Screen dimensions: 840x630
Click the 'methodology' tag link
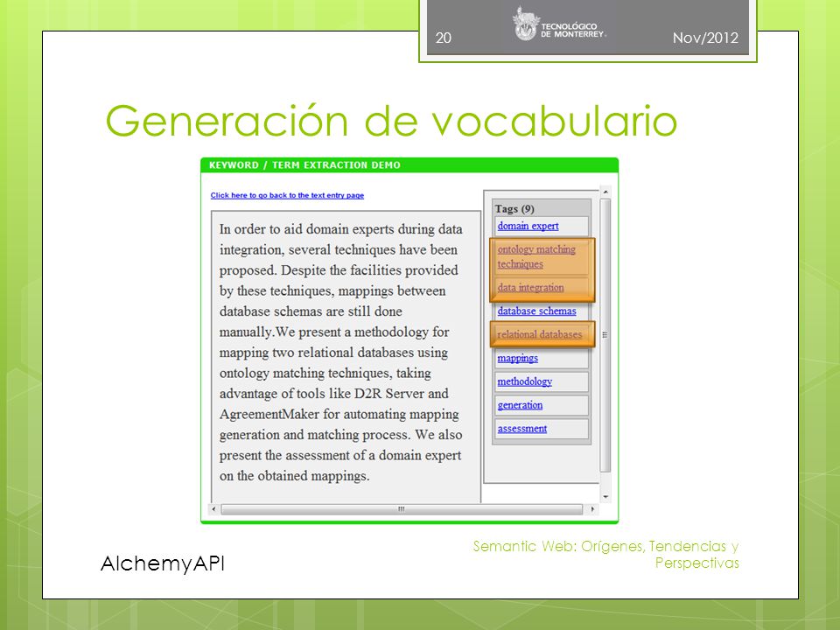[524, 381]
